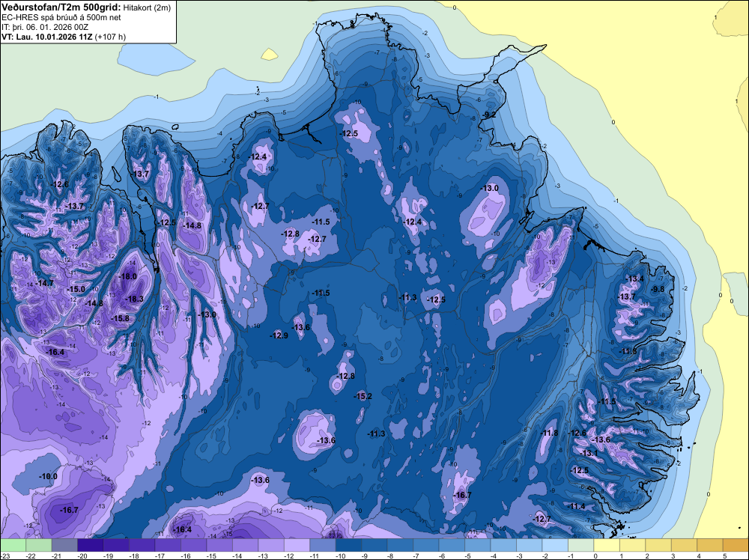Viewport: 749px width, 560px height.
Task: Click the 'Hitakort (2m)' label in header
Action: 145,7
